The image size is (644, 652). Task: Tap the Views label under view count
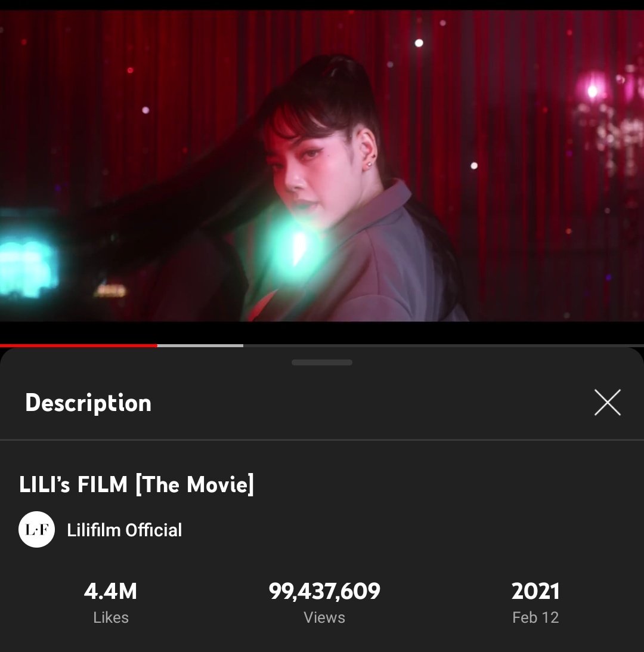(324, 617)
